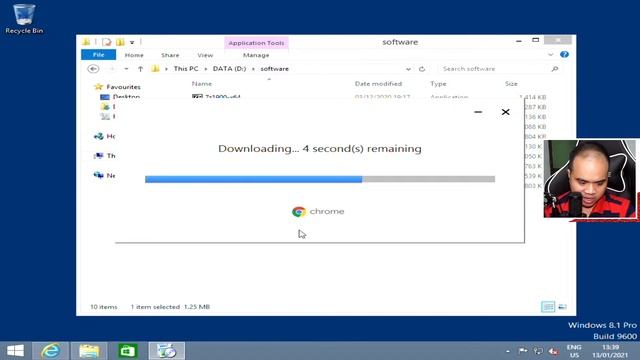The width and height of the screenshot is (640, 360).
Task: Open the Quick Access Toolbar dropdown
Action: point(132,42)
